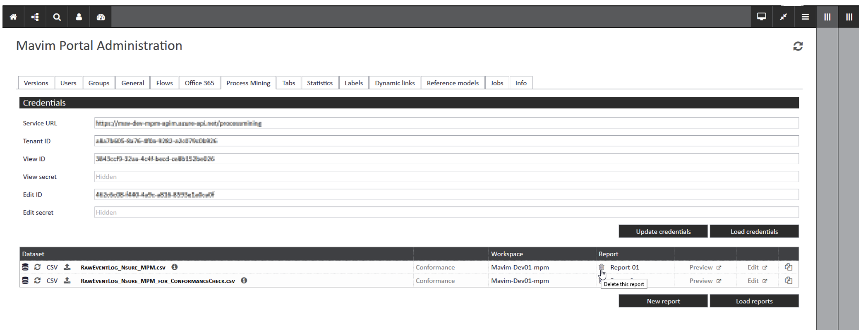Copy the Report-01 row with the copy icon
The height and width of the screenshot is (336, 868).
789,267
